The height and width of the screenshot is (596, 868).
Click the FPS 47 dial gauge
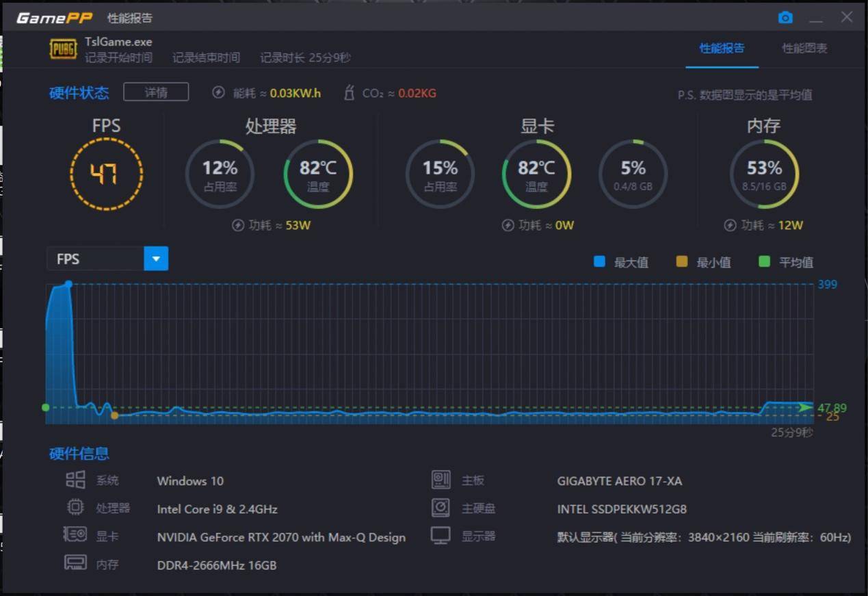coord(107,174)
